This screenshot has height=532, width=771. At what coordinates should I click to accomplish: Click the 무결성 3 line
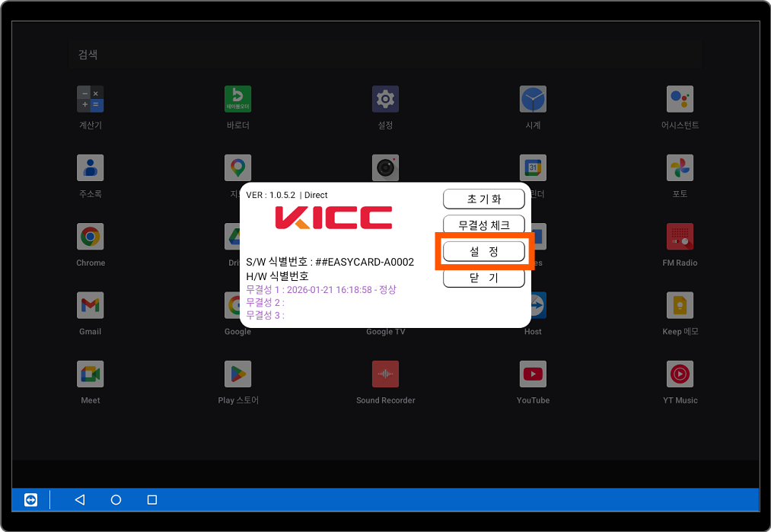pyautogui.click(x=265, y=315)
